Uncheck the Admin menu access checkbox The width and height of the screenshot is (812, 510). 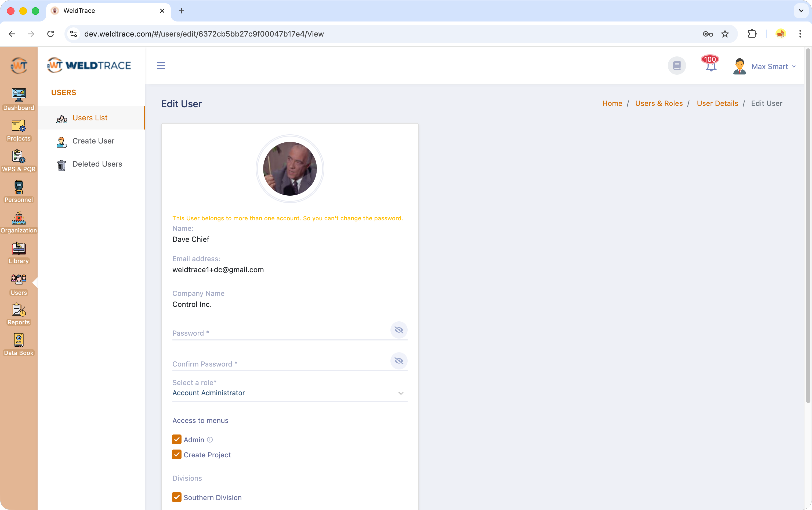click(x=177, y=440)
